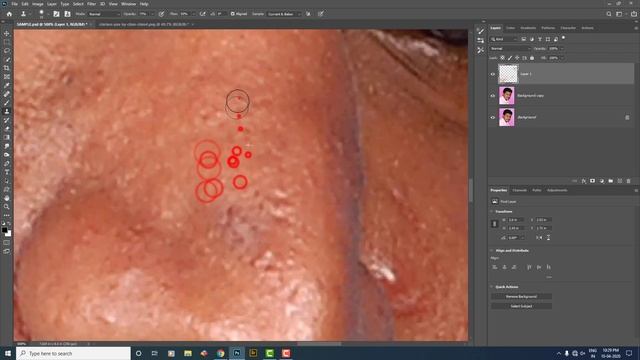Select the Eyedropper tool

(7, 85)
